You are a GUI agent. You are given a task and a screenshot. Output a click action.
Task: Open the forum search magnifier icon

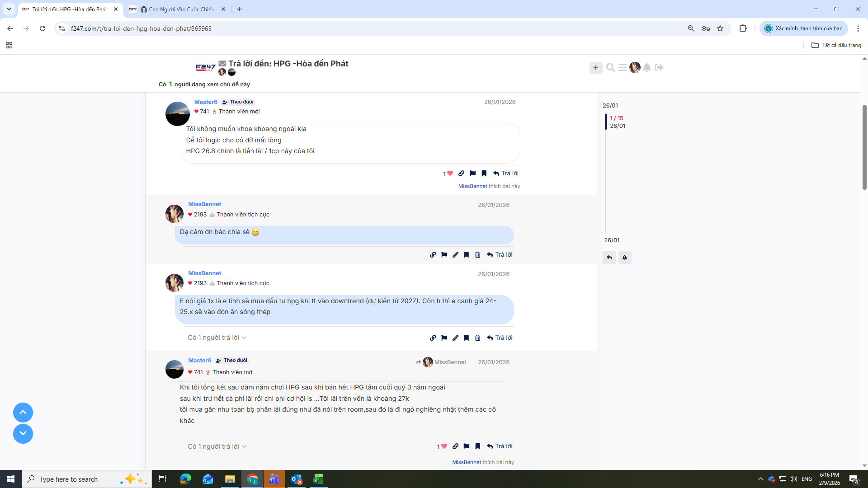click(x=610, y=68)
